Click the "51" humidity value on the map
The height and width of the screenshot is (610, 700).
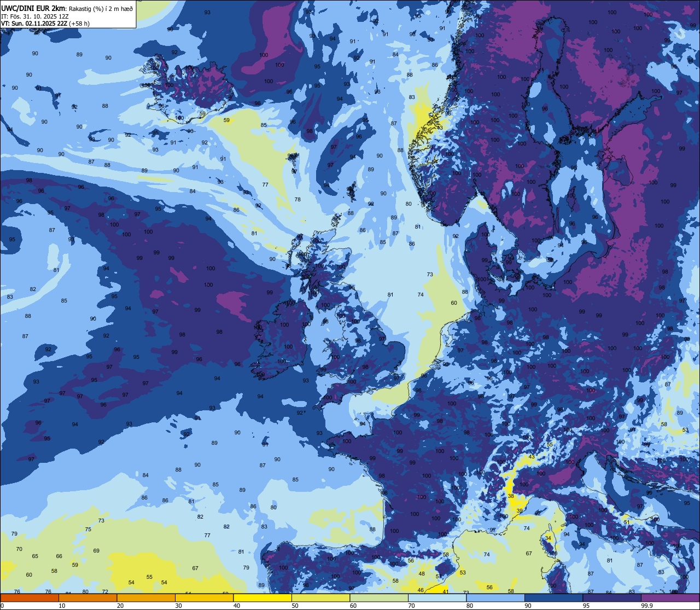(x=627, y=522)
